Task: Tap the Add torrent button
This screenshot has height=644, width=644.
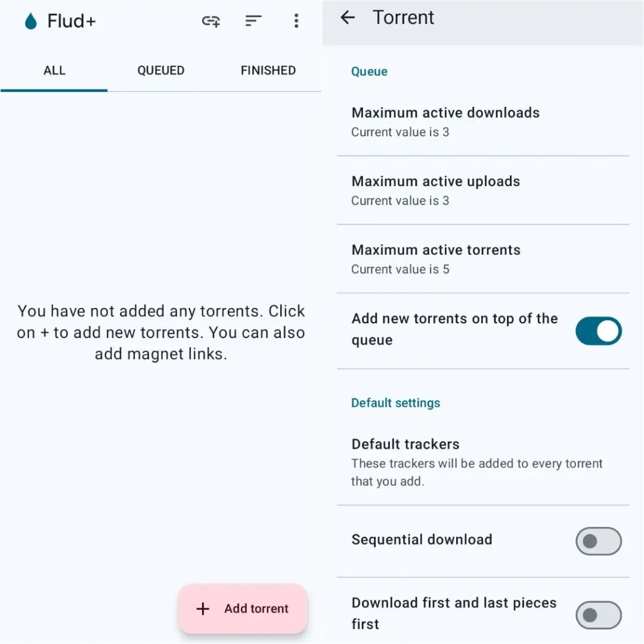Action: click(x=243, y=609)
